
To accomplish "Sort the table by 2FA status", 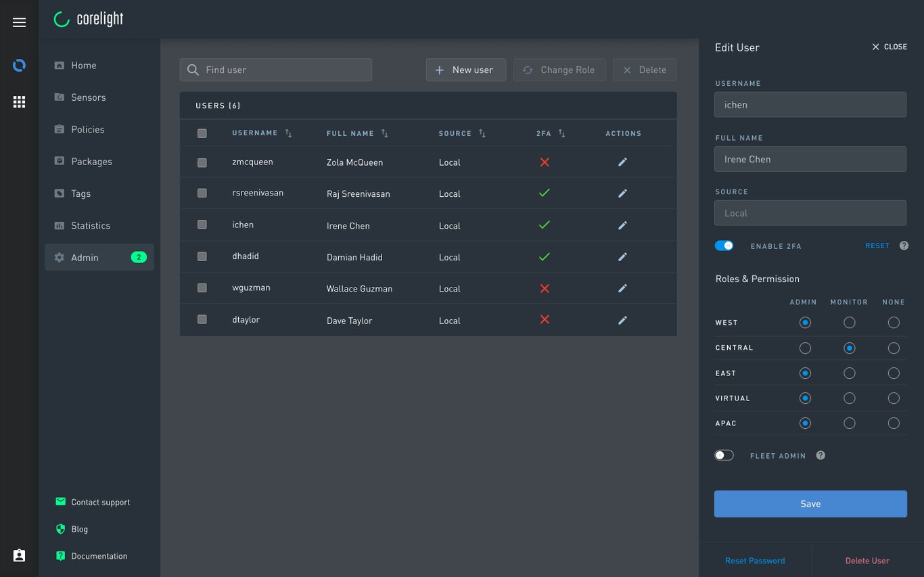I will [x=561, y=133].
